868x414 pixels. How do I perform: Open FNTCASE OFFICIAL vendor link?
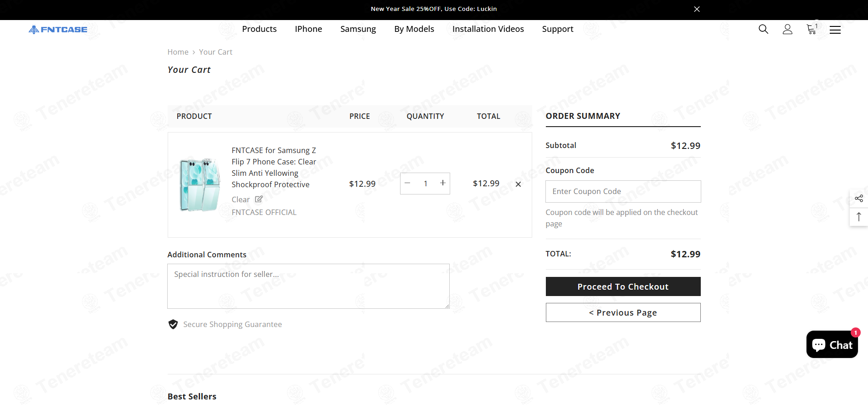coord(264,212)
